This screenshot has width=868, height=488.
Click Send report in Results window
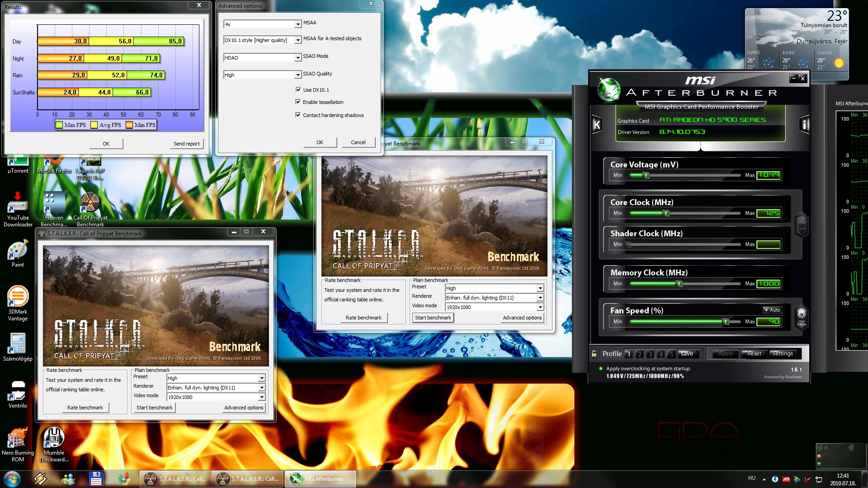pyautogui.click(x=187, y=144)
